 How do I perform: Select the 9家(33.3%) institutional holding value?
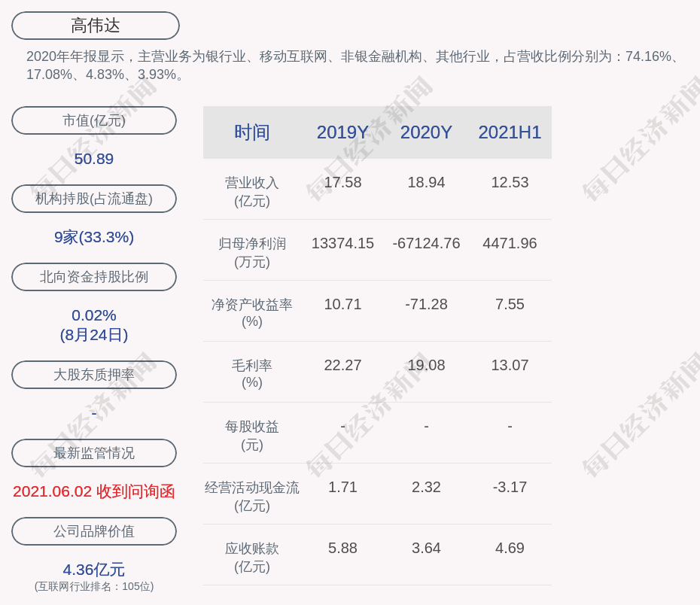(94, 237)
